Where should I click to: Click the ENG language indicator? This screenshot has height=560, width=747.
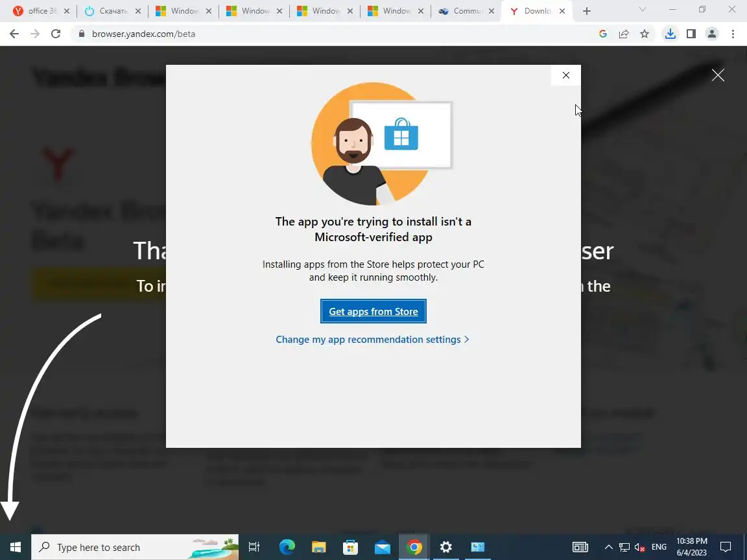pyautogui.click(x=659, y=547)
